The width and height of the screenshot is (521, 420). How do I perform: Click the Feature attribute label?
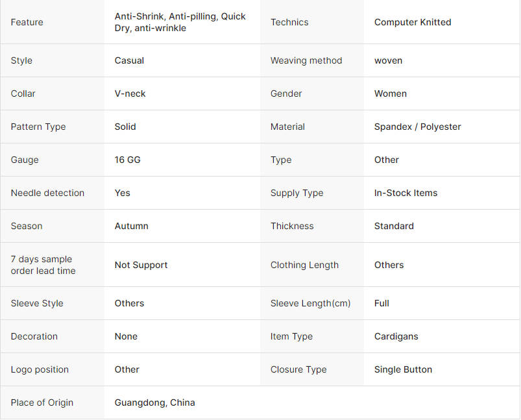(x=27, y=22)
